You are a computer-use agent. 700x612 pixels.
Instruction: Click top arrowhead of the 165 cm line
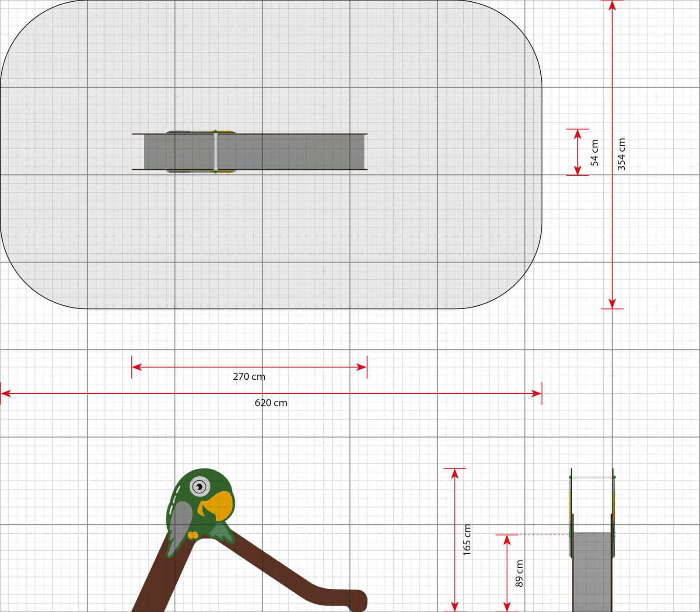pos(455,473)
